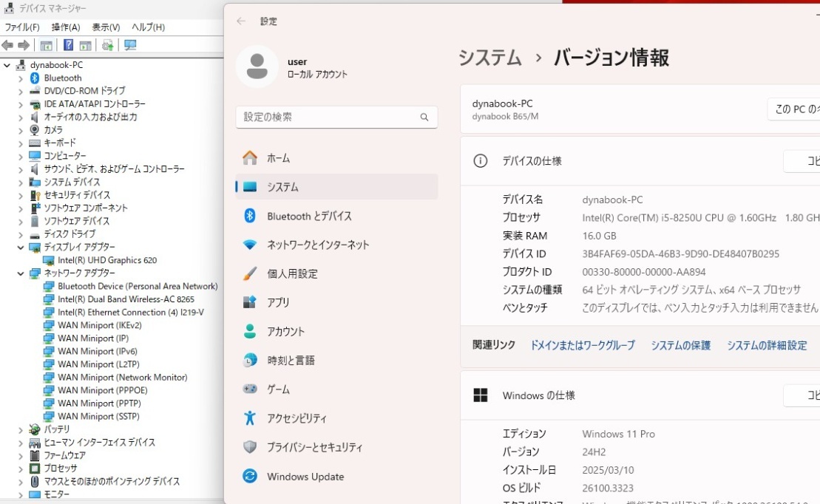The width and height of the screenshot is (820, 504).
Task: Open ネットワークとインターネット settings page
Action: (336, 245)
